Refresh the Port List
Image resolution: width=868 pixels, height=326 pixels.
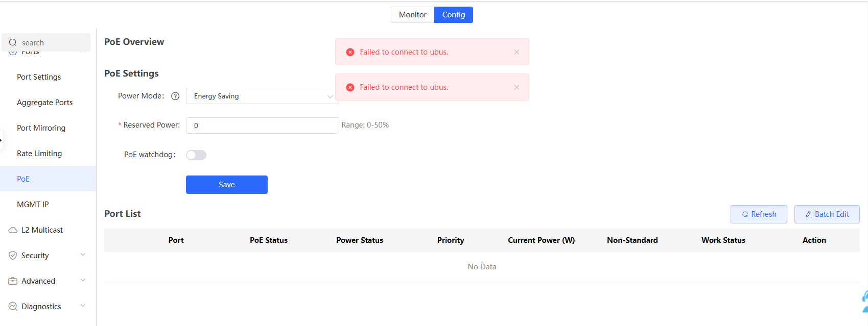click(759, 214)
